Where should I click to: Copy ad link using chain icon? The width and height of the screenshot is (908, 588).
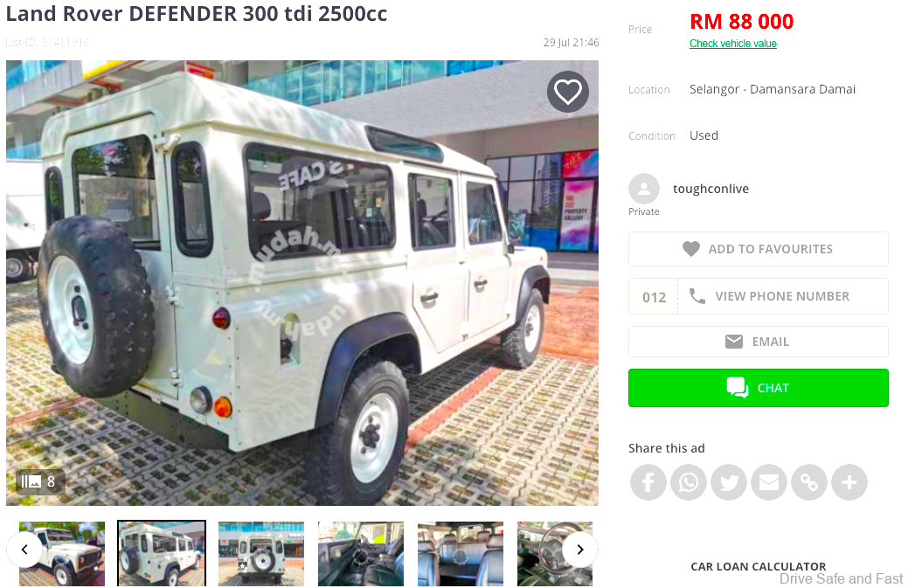tap(809, 482)
